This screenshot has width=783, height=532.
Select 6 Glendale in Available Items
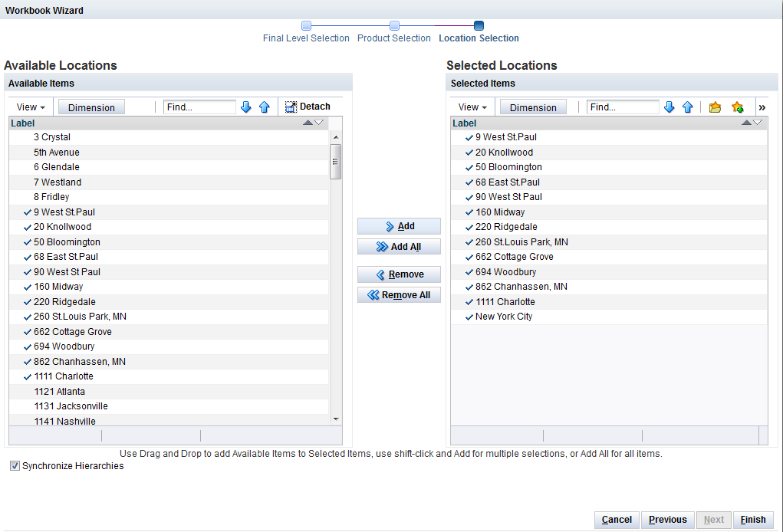[x=169, y=167]
